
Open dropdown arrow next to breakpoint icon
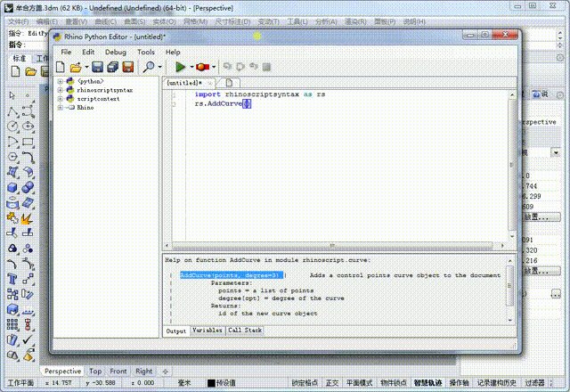[x=214, y=68]
